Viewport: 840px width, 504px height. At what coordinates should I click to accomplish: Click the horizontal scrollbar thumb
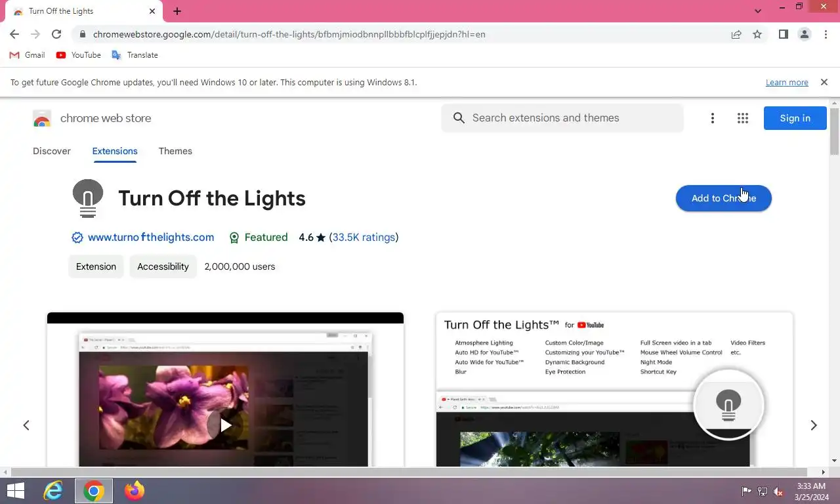[409, 472]
